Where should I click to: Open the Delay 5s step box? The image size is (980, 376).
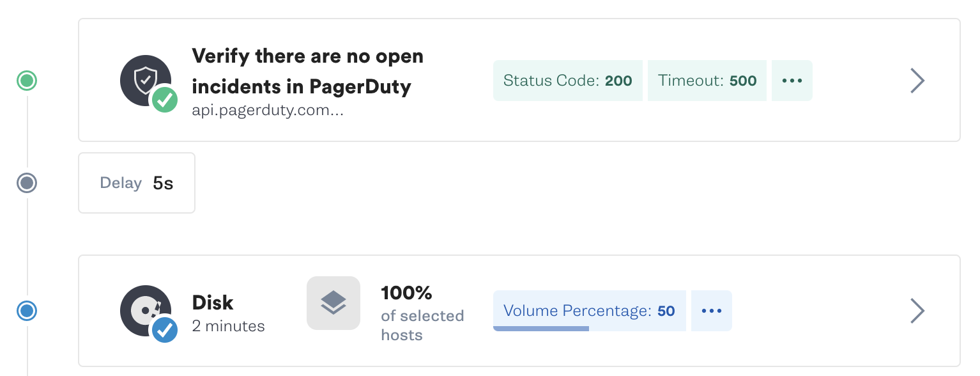coord(137,183)
